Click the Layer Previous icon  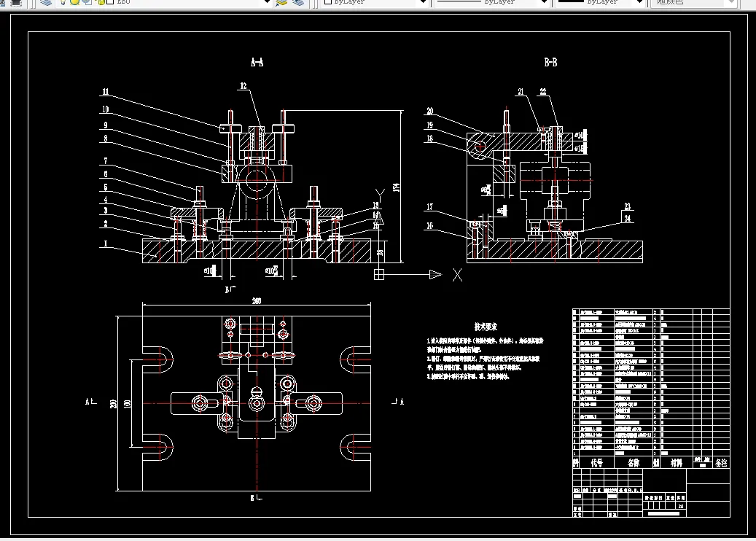click(298, 2)
